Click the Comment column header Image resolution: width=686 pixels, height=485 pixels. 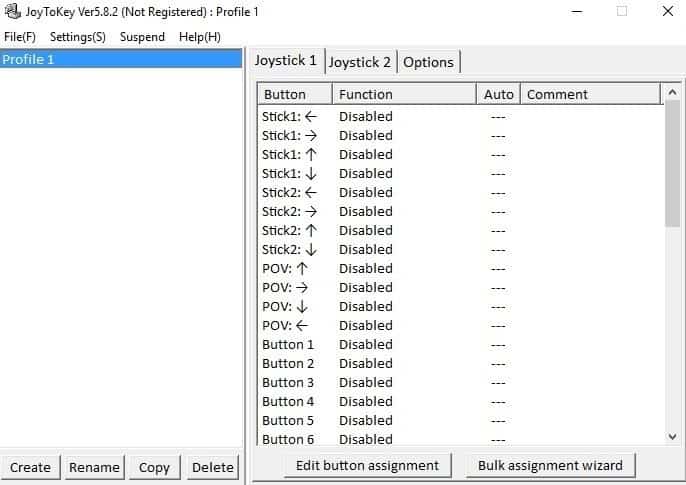[591, 94]
